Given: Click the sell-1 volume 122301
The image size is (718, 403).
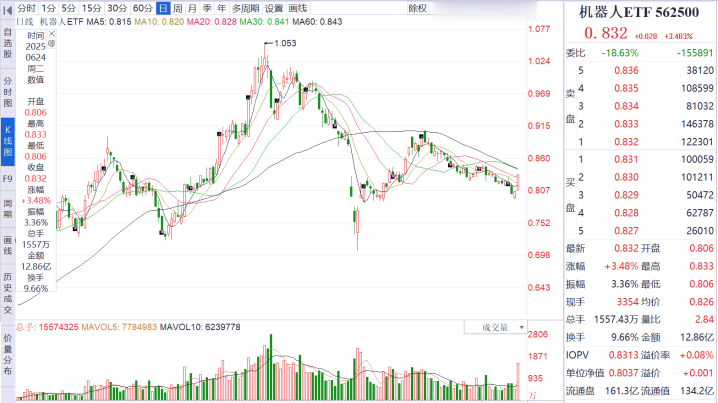Looking at the screenshot, I should point(697,142).
